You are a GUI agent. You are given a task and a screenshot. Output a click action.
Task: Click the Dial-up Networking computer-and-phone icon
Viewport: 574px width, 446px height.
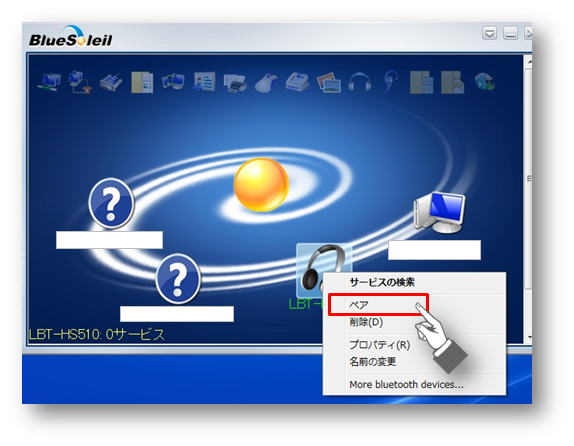pos(79,81)
